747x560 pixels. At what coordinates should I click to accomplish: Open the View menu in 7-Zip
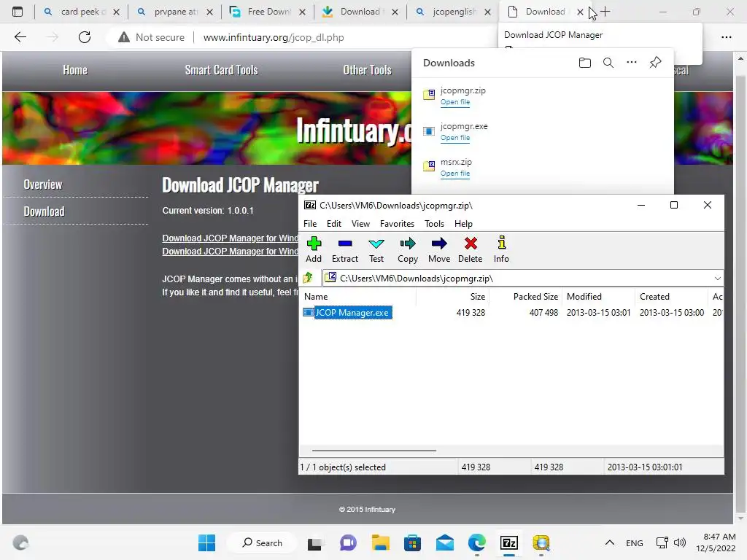[360, 224]
